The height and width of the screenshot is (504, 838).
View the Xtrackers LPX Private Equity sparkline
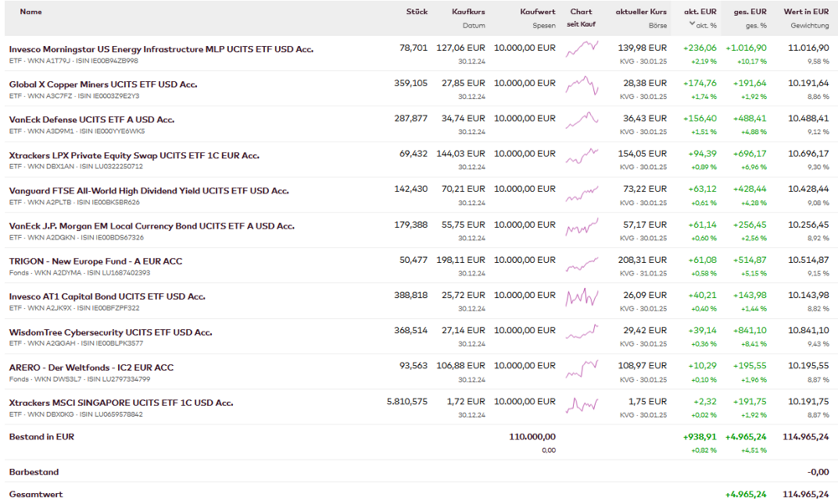click(582, 155)
